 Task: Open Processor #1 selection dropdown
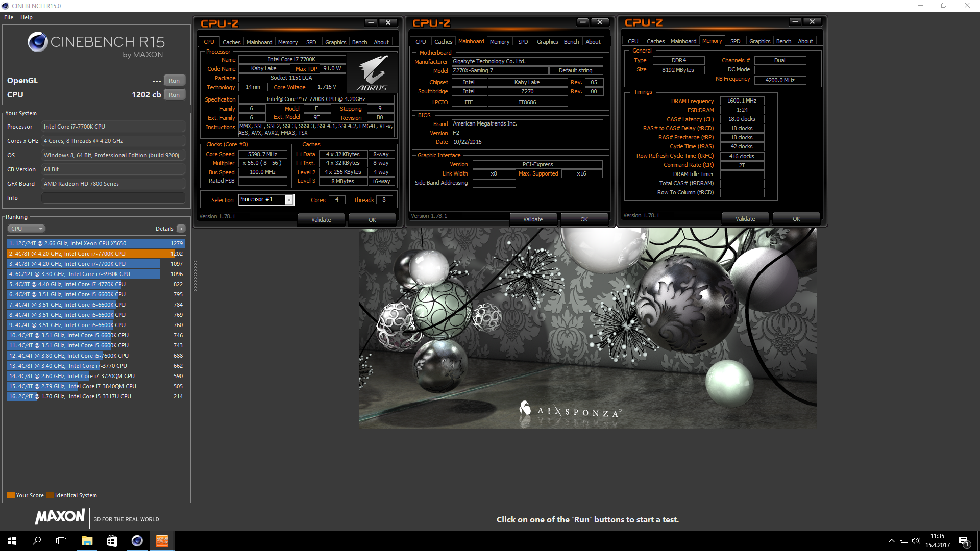coord(266,199)
